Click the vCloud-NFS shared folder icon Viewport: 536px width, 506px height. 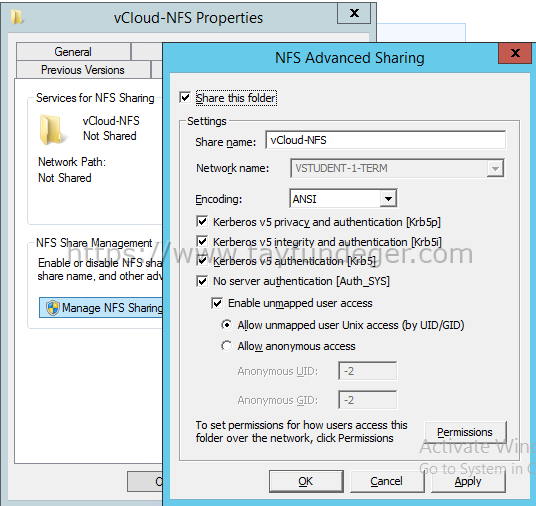coord(51,130)
